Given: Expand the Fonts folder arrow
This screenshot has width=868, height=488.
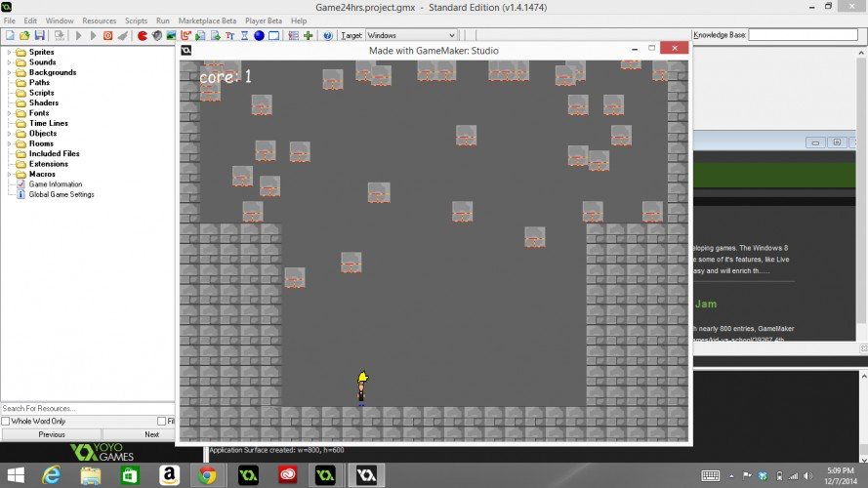Looking at the screenshot, I should click(x=9, y=113).
